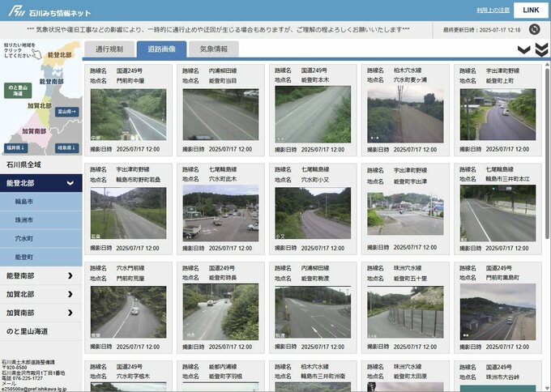Select 能登町 in the sidebar
The width and height of the screenshot is (551, 392).
[41, 258]
